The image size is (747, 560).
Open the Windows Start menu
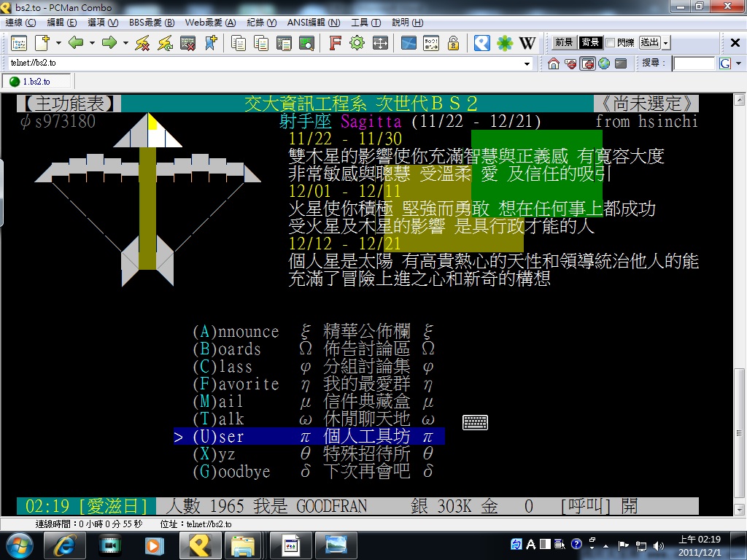click(x=19, y=545)
